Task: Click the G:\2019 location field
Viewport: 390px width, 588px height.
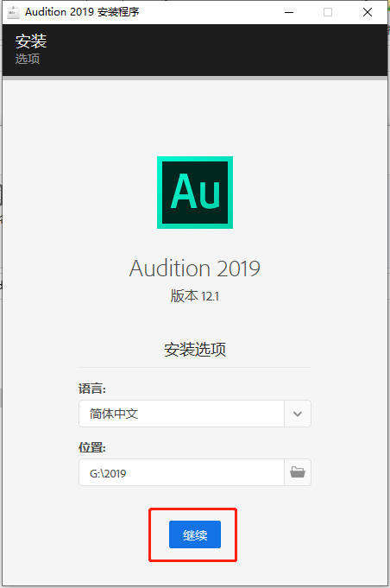Action: pos(181,472)
